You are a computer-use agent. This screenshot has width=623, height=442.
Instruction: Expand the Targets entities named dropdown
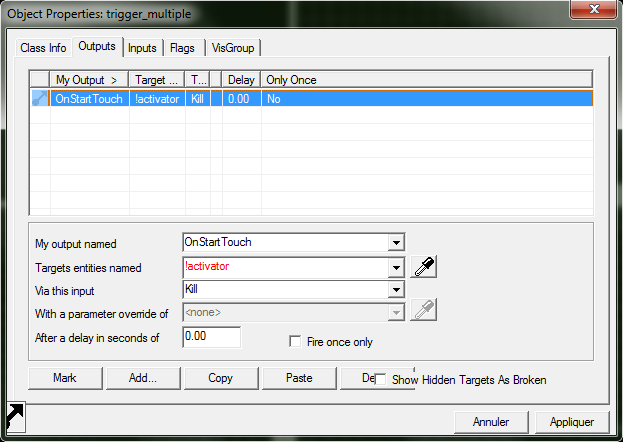[396, 267]
